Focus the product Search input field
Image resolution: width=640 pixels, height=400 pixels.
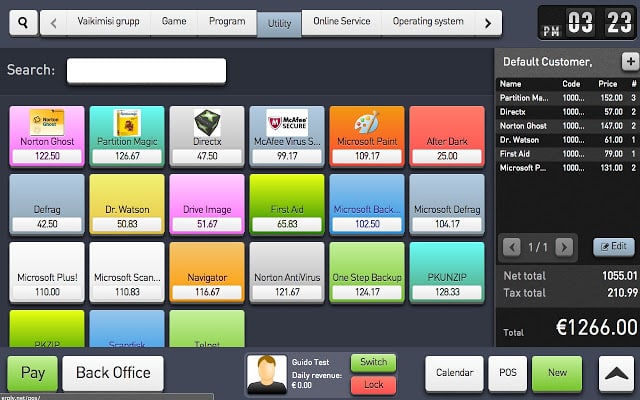click(x=146, y=71)
